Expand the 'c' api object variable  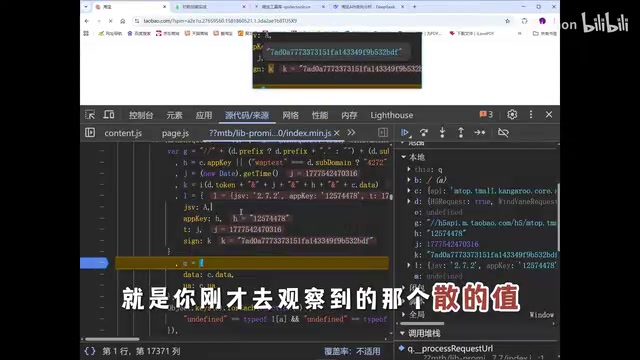tap(409, 190)
